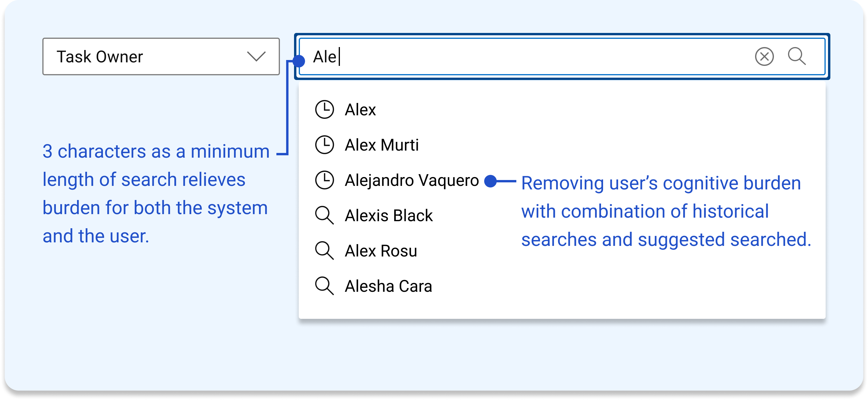Choose Alex Murti from the suggestions
Image resolution: width=868 pixels, height=400 pixels.
tap(562, 145)
